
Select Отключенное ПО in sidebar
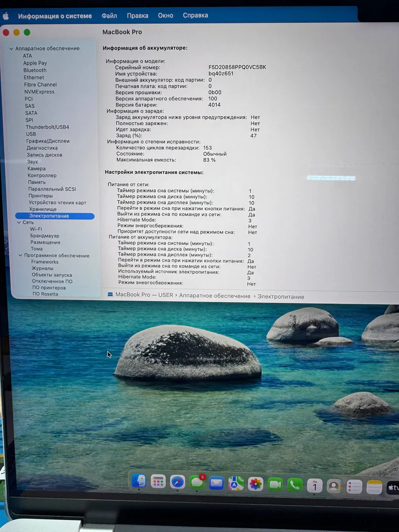point(52,281)
